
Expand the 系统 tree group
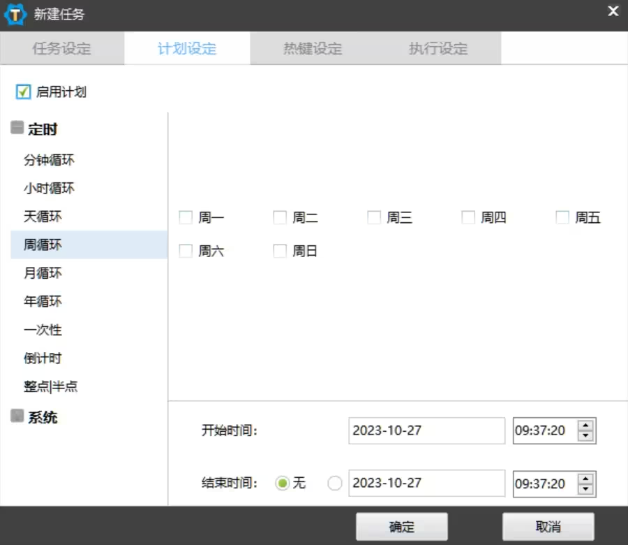click(x=17, y=417)
